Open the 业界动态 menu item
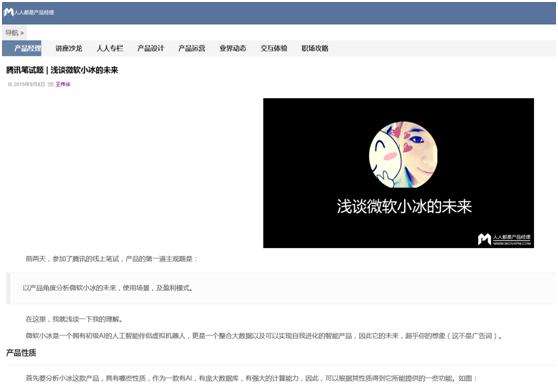The height and width of the screenshot is (390, 558). [x=233, y=48]
